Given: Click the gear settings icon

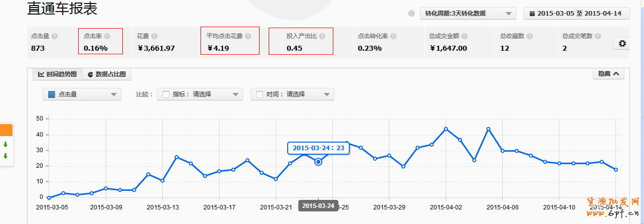Looking at the screenshot, I should point(622,44).
